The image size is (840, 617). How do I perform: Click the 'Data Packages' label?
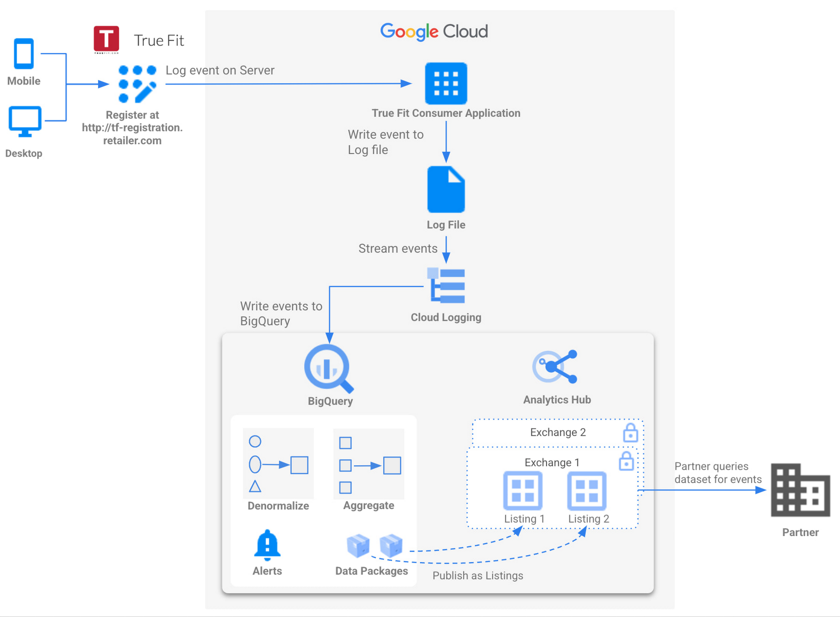(x=371, y=571)
